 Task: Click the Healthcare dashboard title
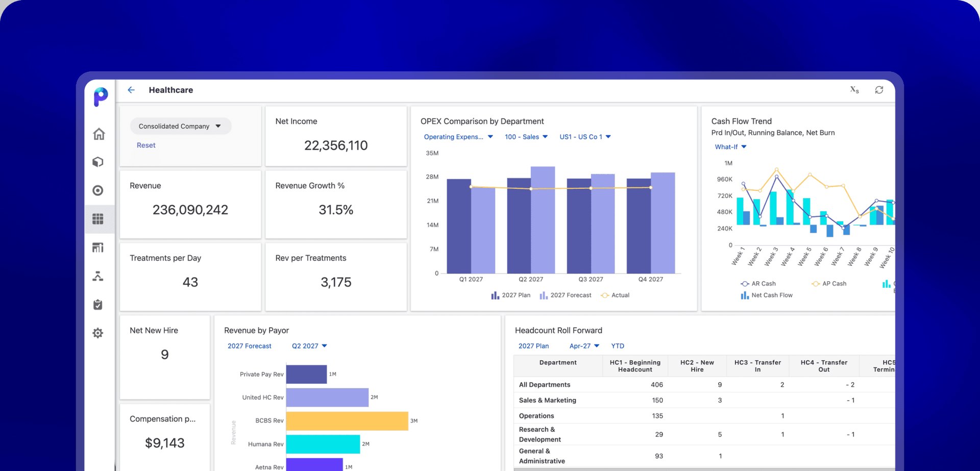pos(171,90)
